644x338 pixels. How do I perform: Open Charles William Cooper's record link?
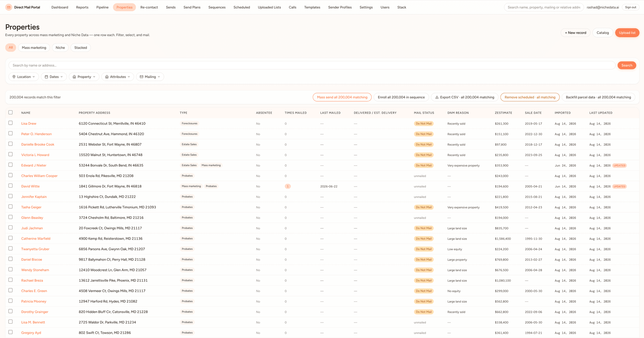pos(39,176)
